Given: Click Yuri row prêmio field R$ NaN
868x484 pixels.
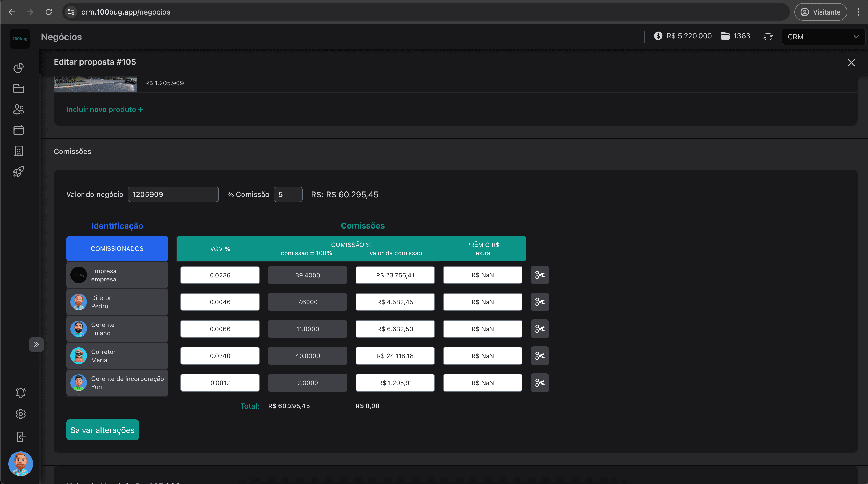Looking at the screenshot, I should [483, 383].
